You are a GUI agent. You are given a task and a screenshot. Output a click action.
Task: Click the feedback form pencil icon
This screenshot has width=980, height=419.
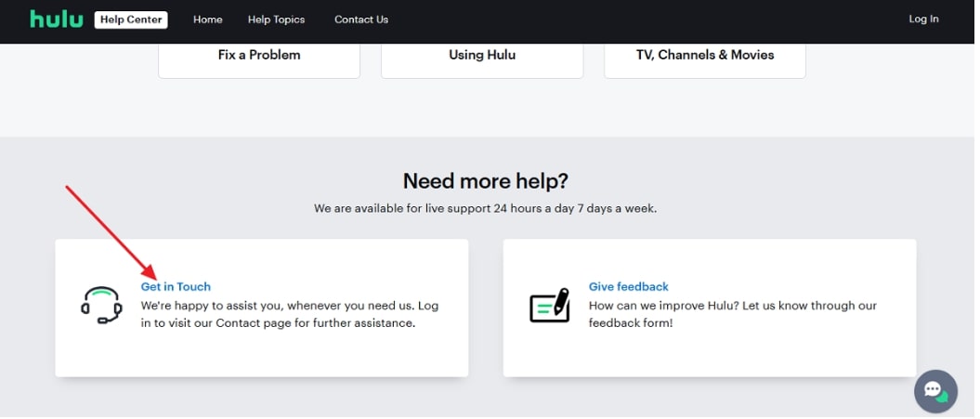(549, 306)
